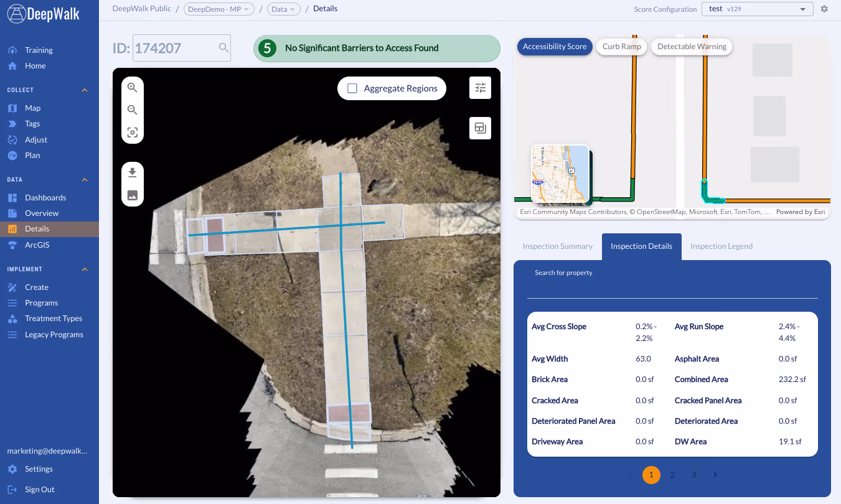Click the overview minimap thumbnail
841x504 pixels.
pyautogui.click(x=560, y=174)
